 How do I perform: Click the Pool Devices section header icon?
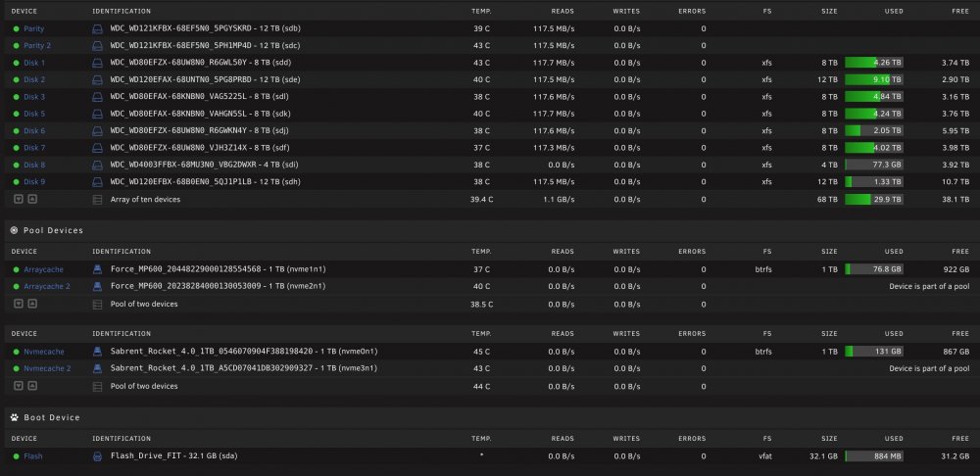coord(15,230)
